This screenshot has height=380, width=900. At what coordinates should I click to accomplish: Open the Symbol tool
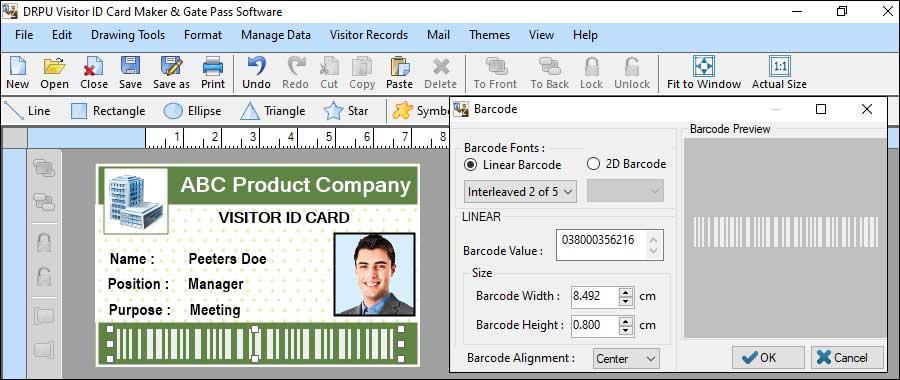click(x=421, y=111)
